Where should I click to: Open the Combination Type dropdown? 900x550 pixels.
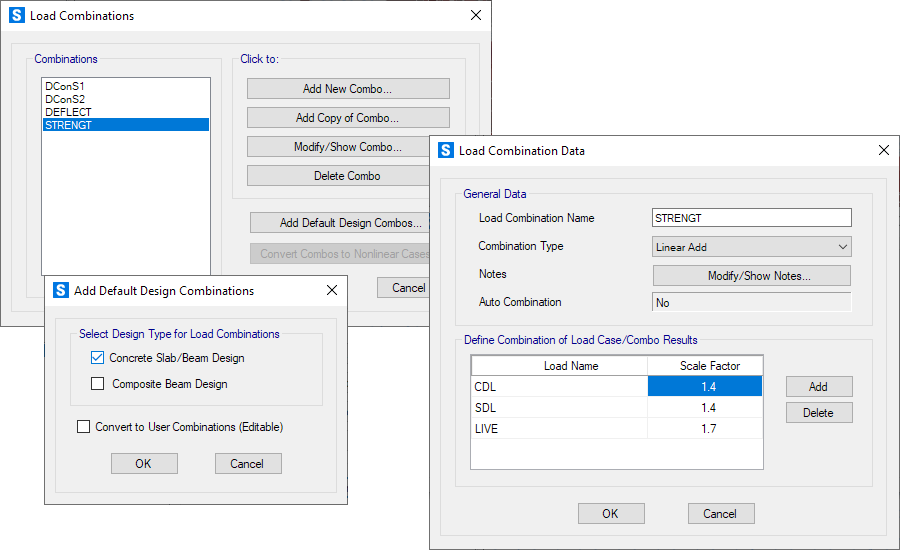(x=751, y=247)
